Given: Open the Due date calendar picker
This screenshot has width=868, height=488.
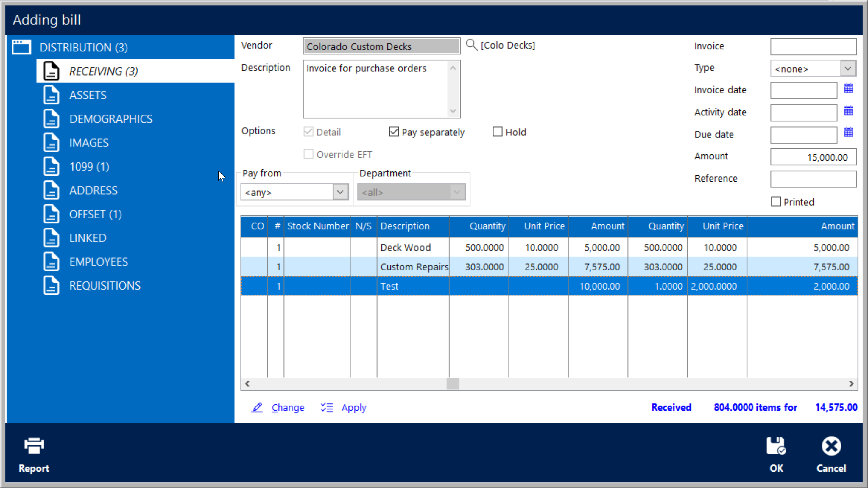Looking at the screenshot, I should [x=848, y=133].
